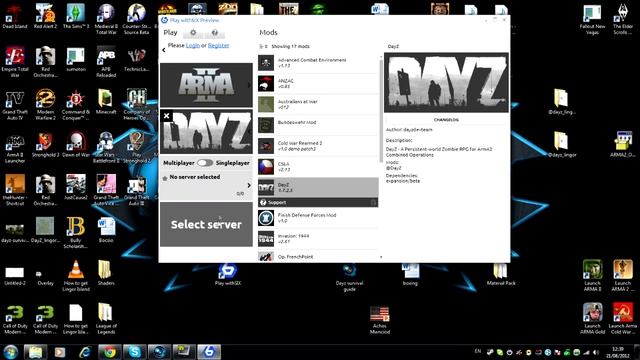Open the Play tab
The height and width of the screenshot is (360, 640).
tap(170, 33)
